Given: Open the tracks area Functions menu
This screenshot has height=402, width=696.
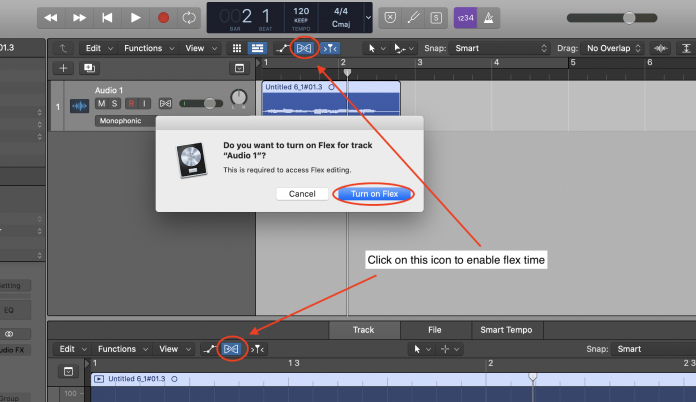Looking at the screenshot, I should pyautogui.click(x=149, y=48).
